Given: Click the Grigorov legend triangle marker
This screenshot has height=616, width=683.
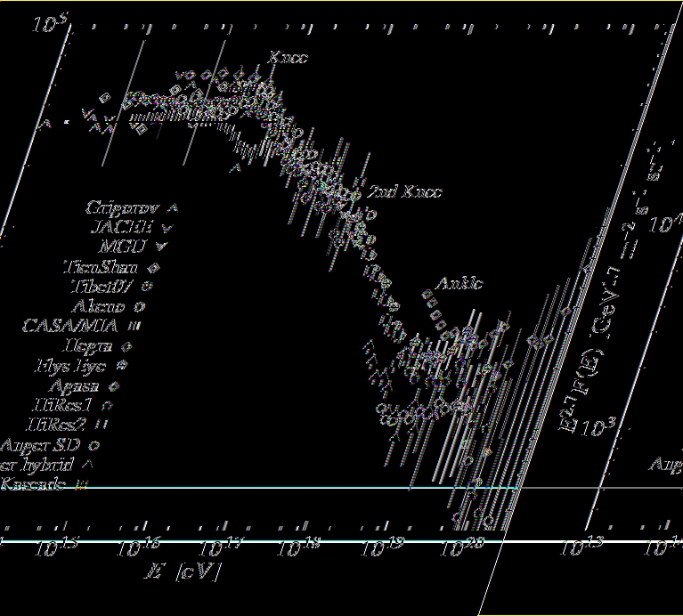Looking at the screenshot, I should [173, 208].
